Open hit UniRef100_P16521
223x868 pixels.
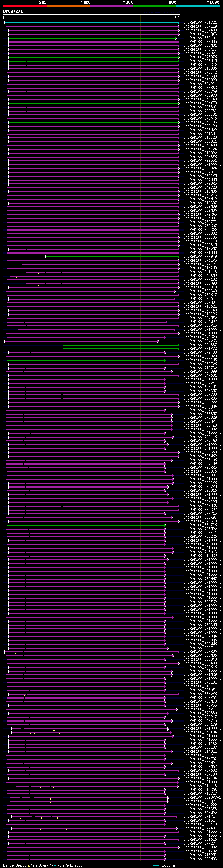200,307
